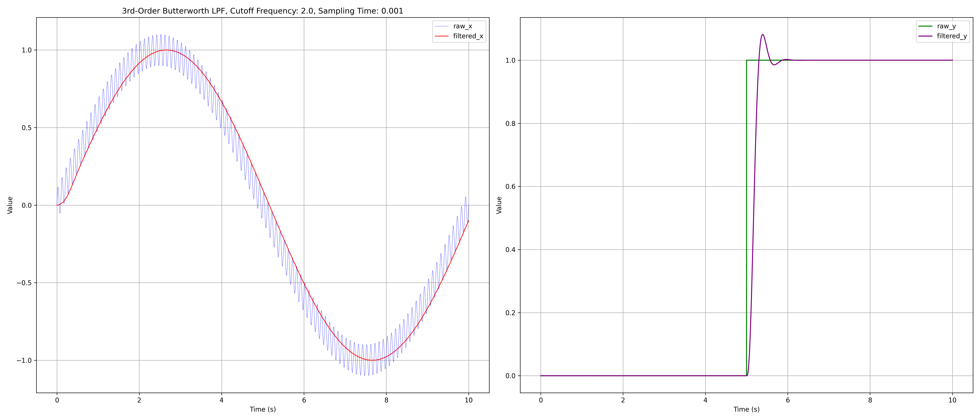The image size is (980, 420).
Task: Click the blue line sample beside raw_x
Action: [442, 26]
